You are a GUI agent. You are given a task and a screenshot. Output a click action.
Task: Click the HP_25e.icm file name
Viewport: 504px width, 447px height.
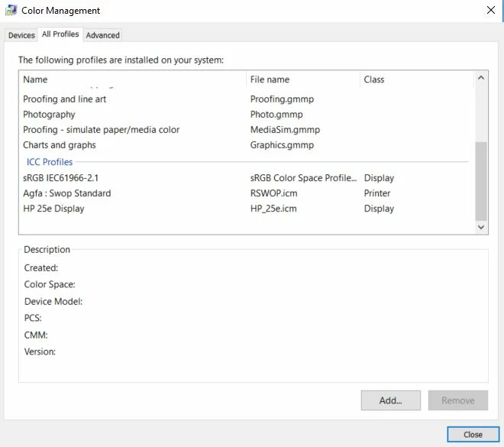click(273, 209)
